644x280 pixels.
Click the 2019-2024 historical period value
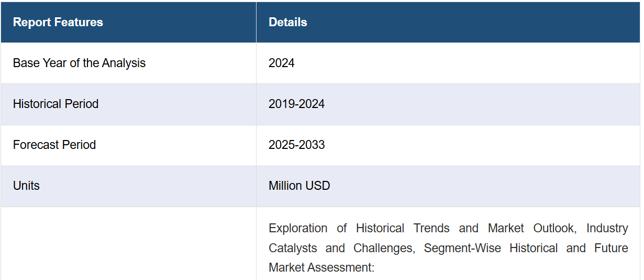click(x=296, y=104)
